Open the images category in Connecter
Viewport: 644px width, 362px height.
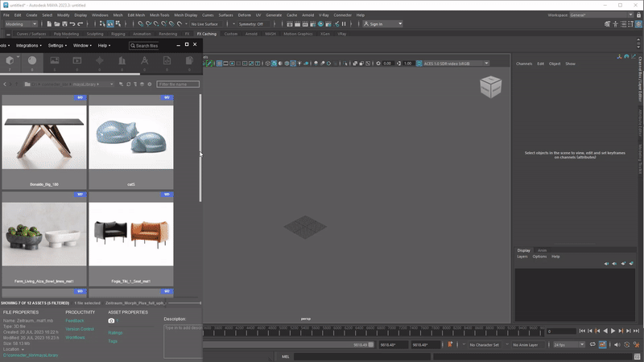(55, 61)
